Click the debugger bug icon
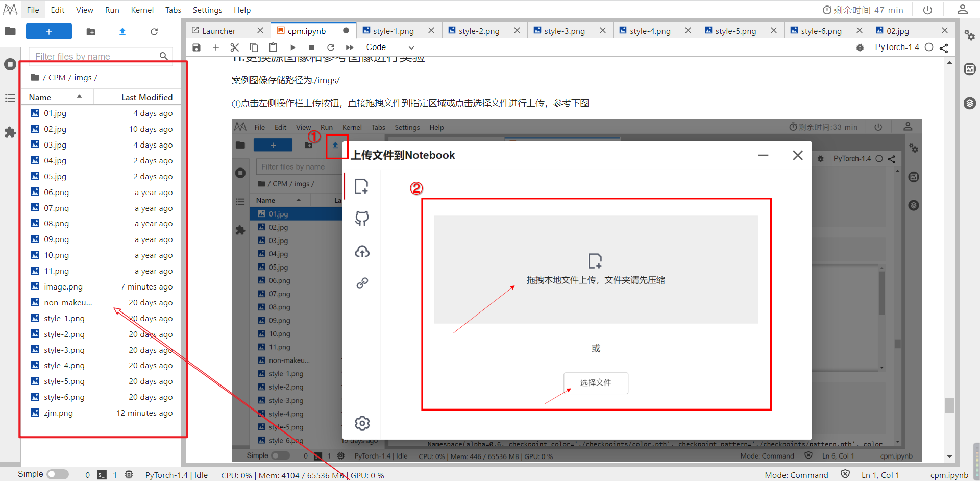The height and width of the screenshot is (481, 980). [x=860, y=47]
